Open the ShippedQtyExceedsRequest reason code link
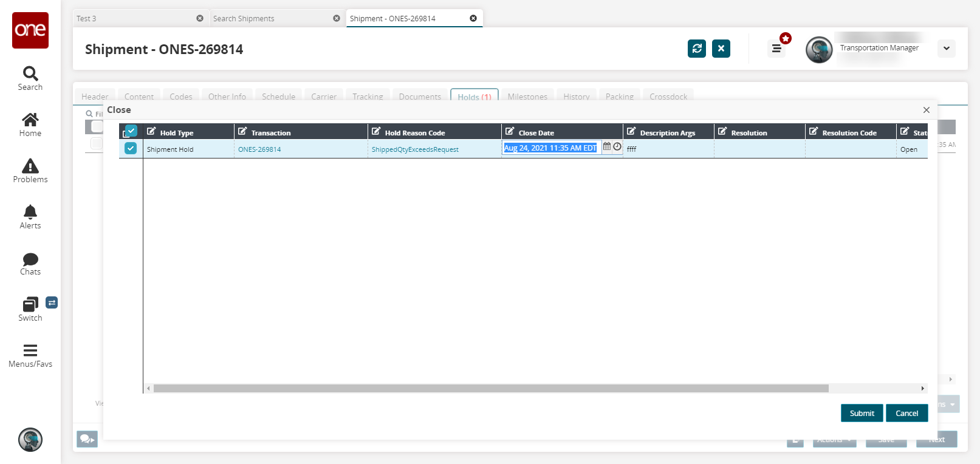The image size is (980, 464). point(415,149)
